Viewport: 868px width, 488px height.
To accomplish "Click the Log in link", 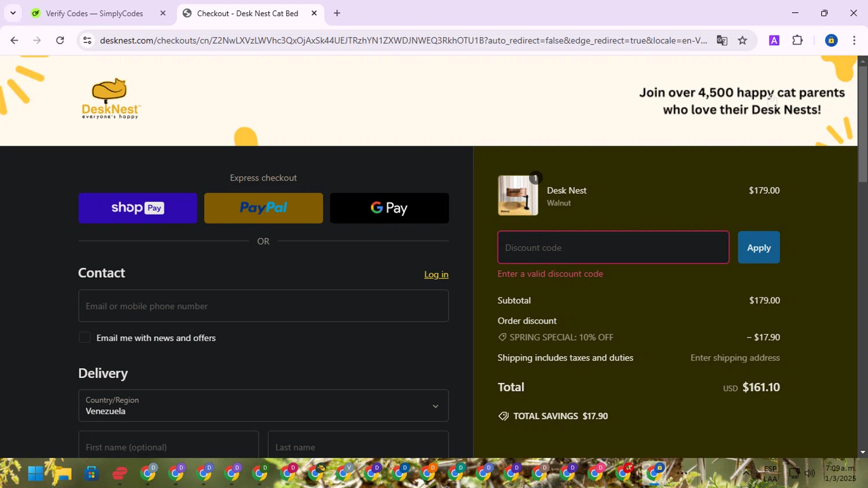I will [x=436, y=274].
